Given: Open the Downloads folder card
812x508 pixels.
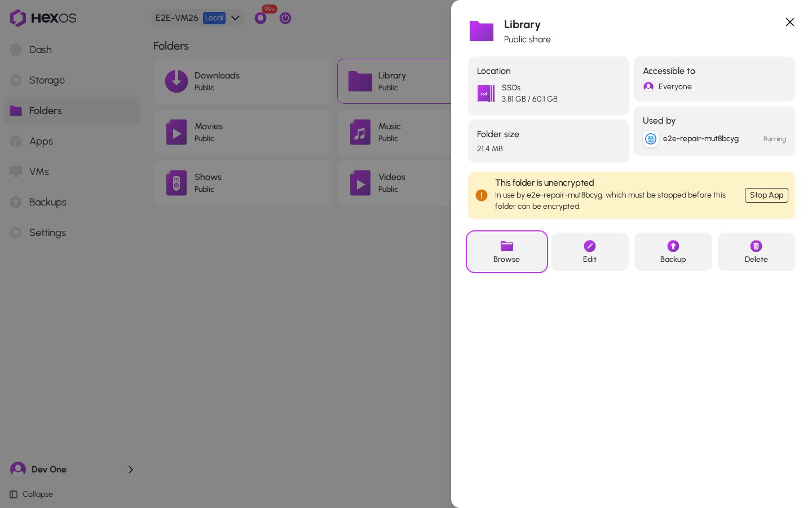Looking at the screenshot, I should pos(242,81).
